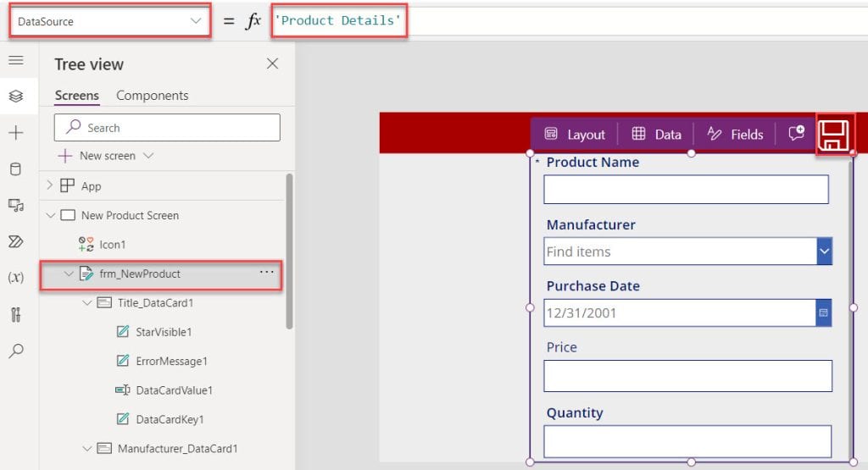This screenshot has width=868, height=470.
Task: Select ErrorMessage1 in the tree
Action: point(171,361)
